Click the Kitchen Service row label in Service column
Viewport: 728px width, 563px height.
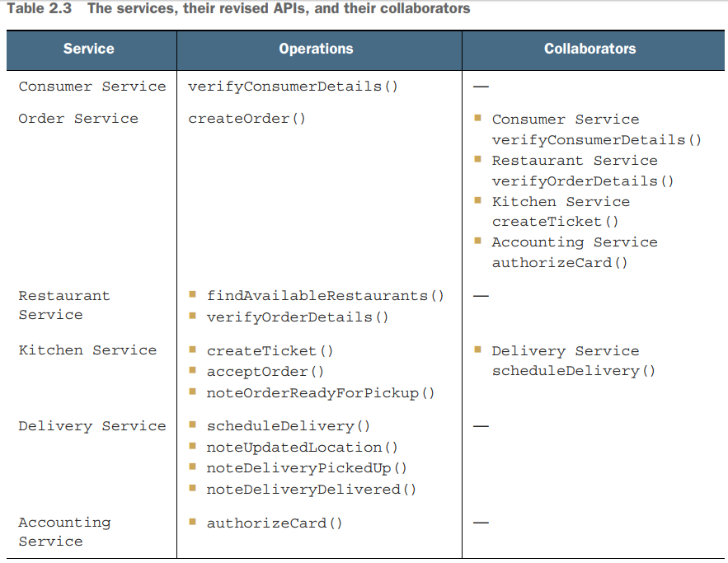pyautogui.click(x=87, y=350)
